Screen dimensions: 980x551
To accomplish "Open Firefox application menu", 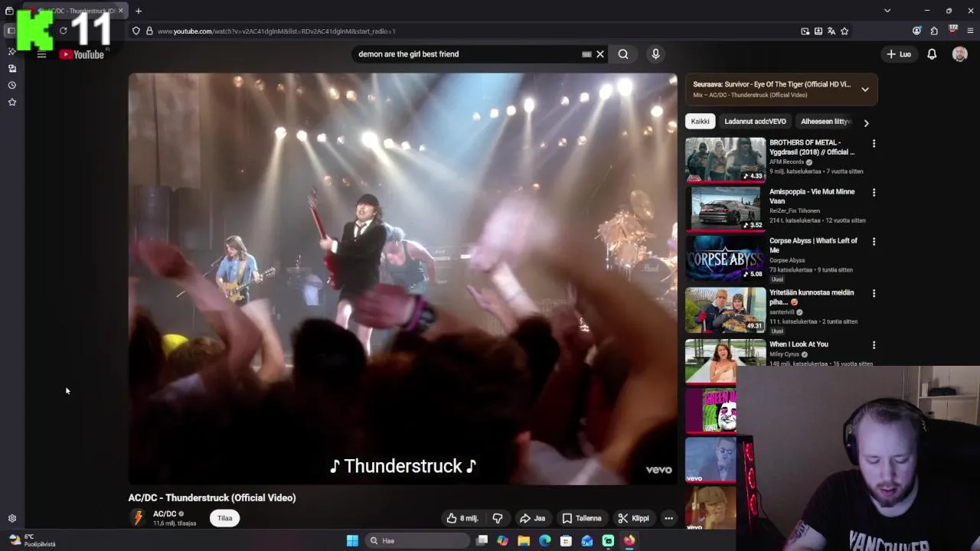I will 971,31.
